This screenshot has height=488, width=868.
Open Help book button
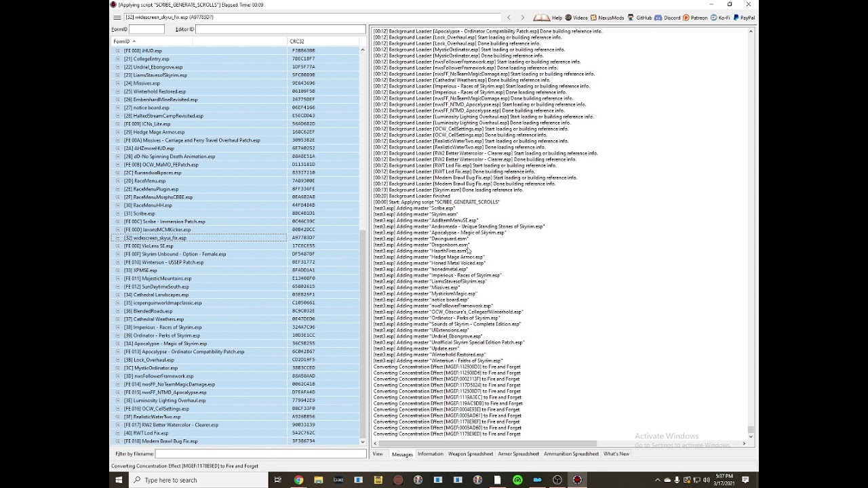pos(548,18)
